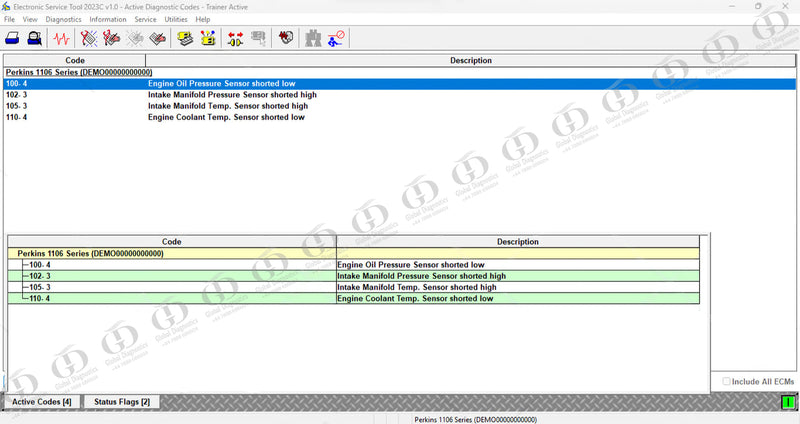Enable the Include All ECMs checkbox

tap(726, 381)
